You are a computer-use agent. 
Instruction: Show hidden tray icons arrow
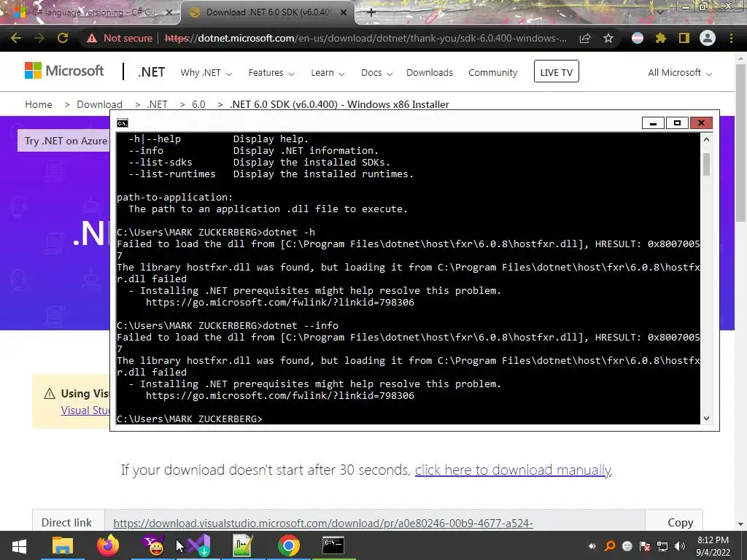coord(592,546)
